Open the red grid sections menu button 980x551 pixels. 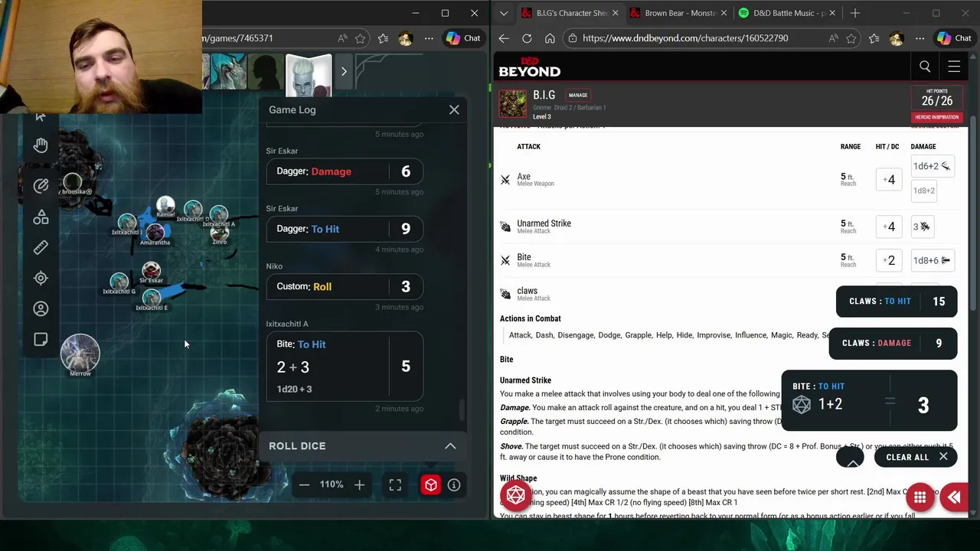coord(920,497)
